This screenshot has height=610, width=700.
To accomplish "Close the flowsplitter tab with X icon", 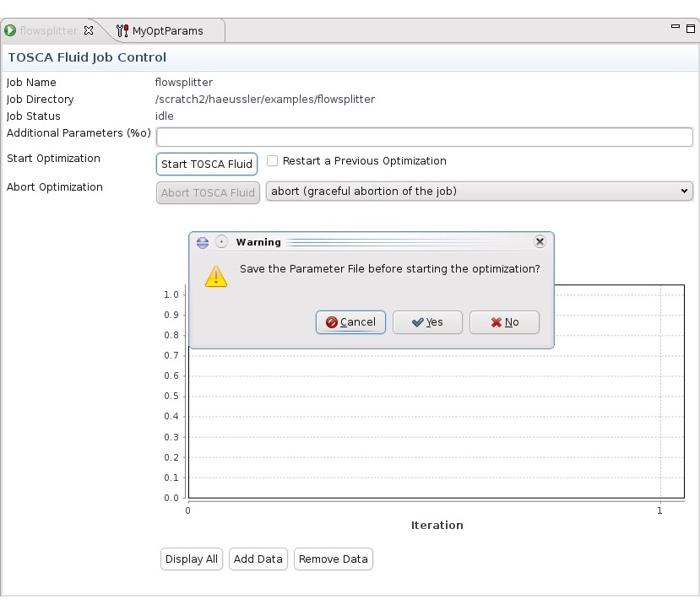I will tap(89, 30).
